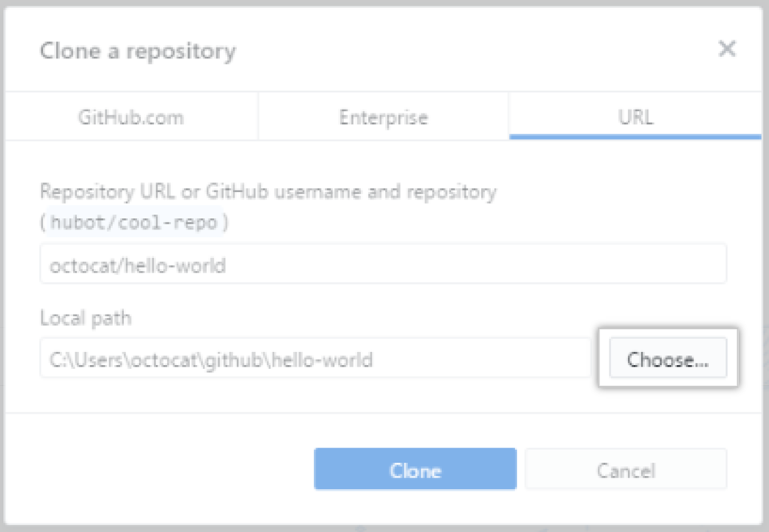Focus the Local path text field

pyautogui.click(x=315, y=358)
